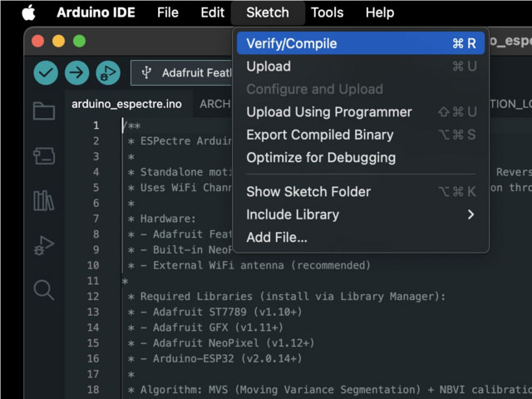
Task: Click the Verify checkmark toolbar button
Action: click(x=46, y=72)
